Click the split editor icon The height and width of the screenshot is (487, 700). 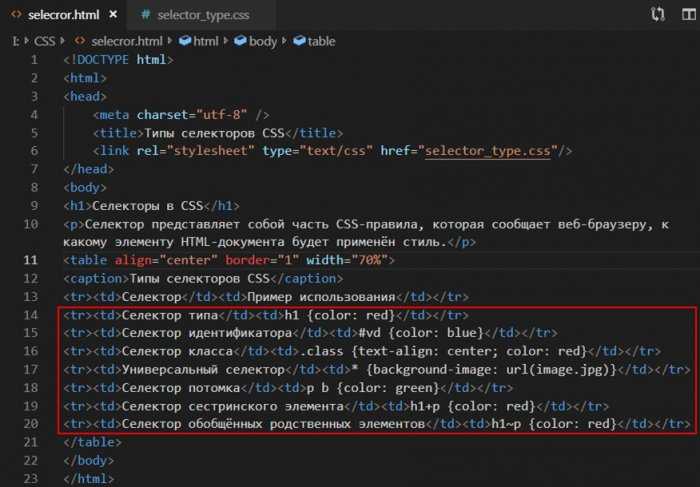coord(689,14)
